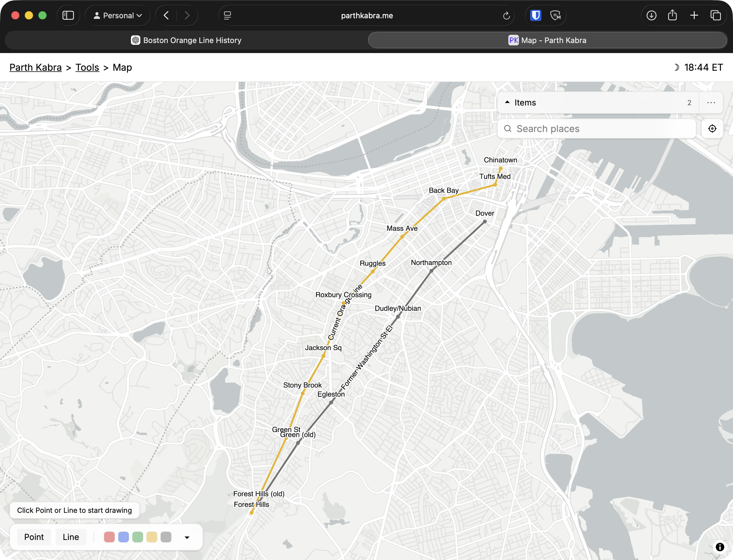Click the Items count 2

point(689,103)
